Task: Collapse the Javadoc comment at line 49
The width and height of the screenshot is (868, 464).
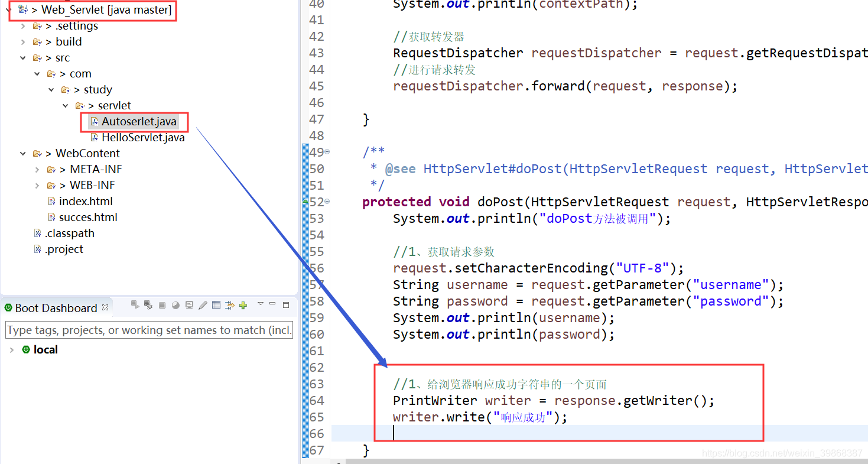Action: pyautogui.click(x=327, y=152)
